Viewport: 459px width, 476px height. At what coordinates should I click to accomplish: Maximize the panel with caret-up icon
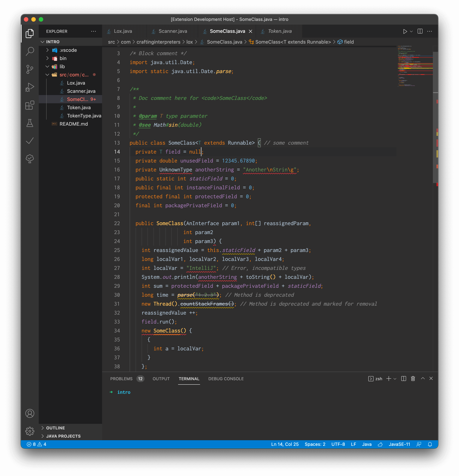423,378
